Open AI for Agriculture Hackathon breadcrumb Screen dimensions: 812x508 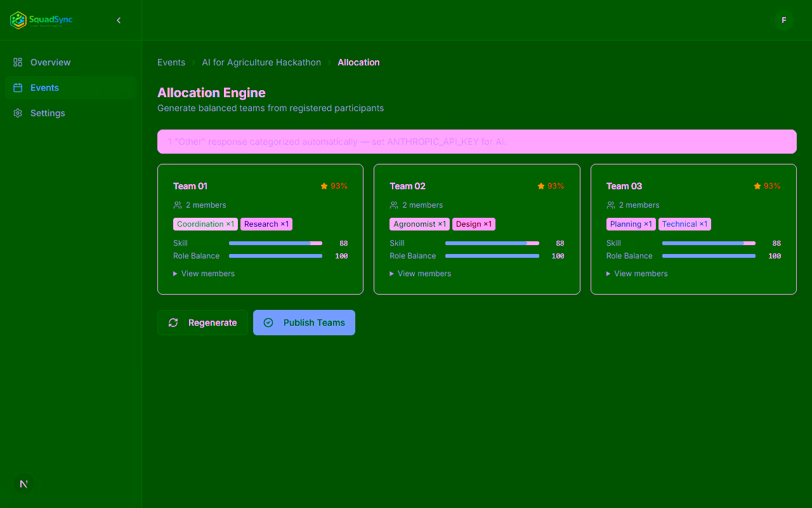(261, 62)
